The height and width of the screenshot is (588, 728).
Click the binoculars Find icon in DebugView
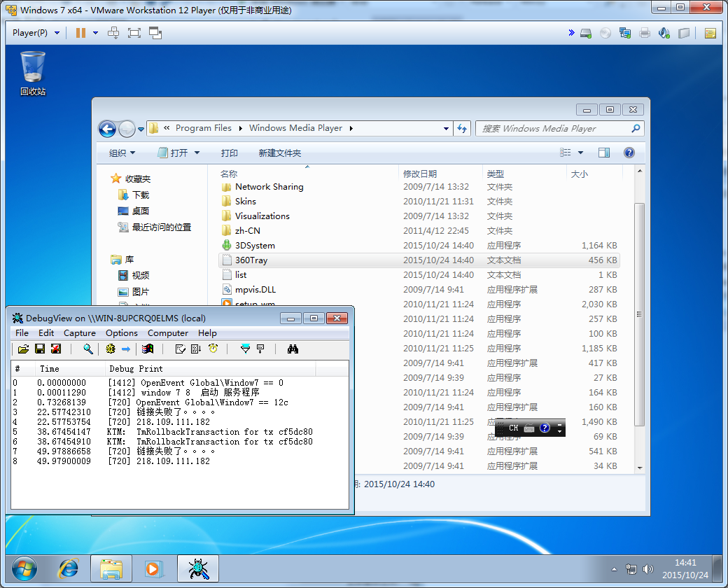[293, 349]
